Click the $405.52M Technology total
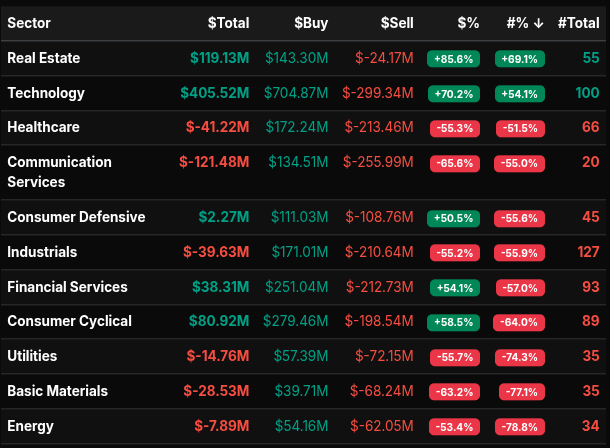 point(215,93)
